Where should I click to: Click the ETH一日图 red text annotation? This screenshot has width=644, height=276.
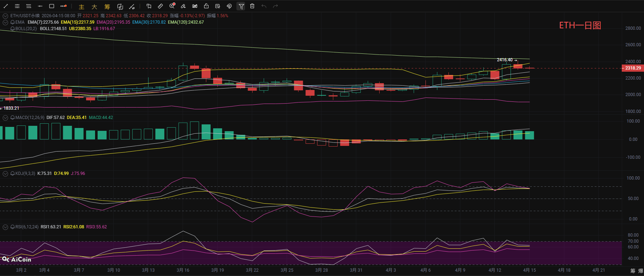point(580,25)
